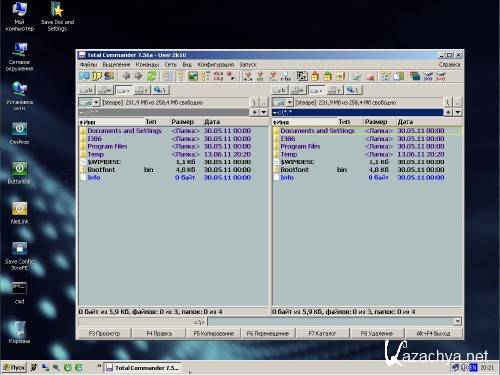Click the blue first icon in toolbar

click(x=84, y=76)
